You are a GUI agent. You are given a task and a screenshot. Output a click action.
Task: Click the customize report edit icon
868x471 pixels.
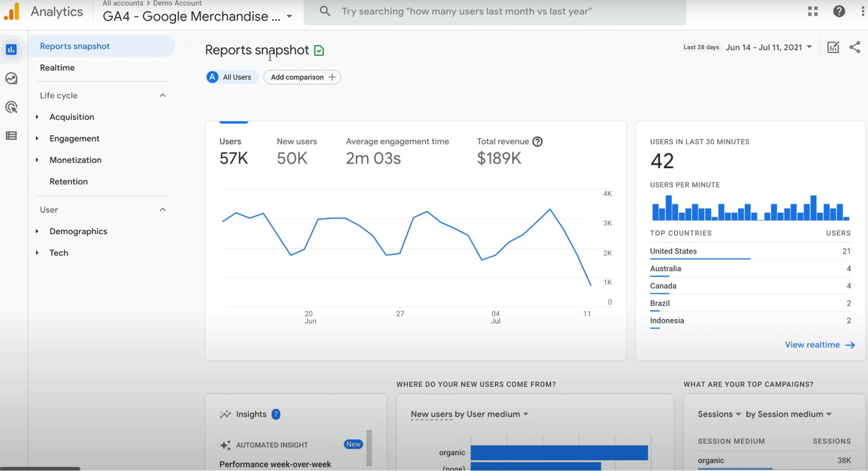(833, 47)
